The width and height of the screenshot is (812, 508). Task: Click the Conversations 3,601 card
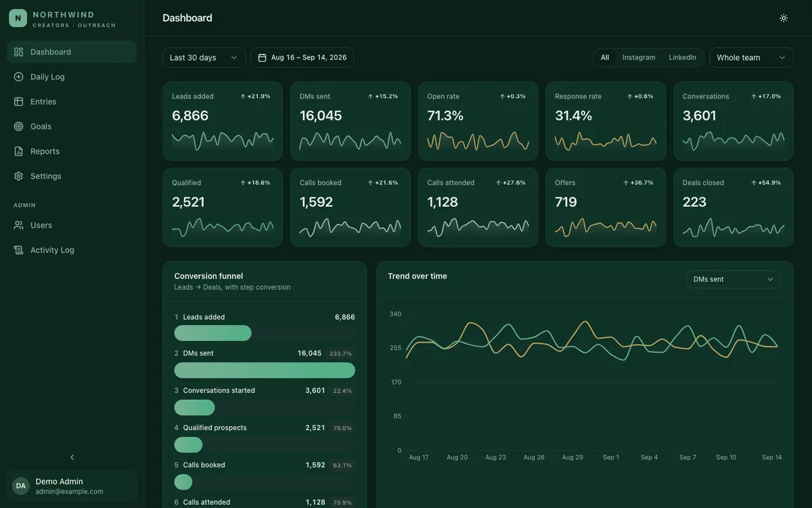(x=734, y=121)
